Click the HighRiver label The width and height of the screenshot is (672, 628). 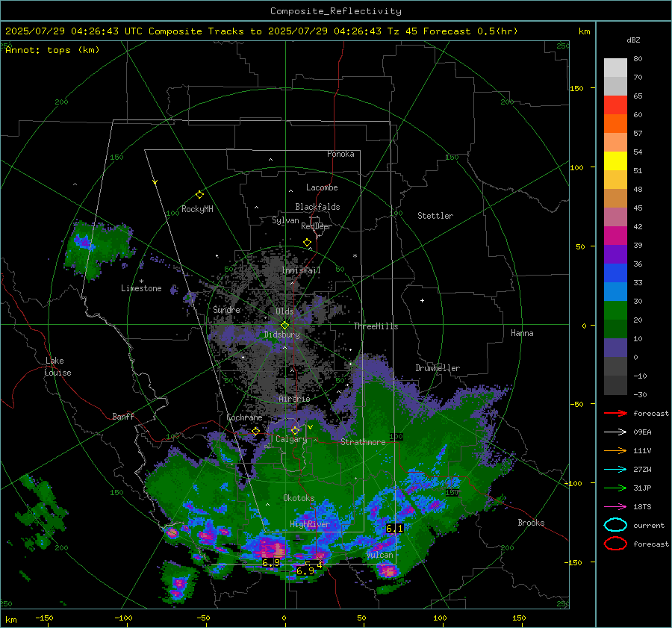309,524
